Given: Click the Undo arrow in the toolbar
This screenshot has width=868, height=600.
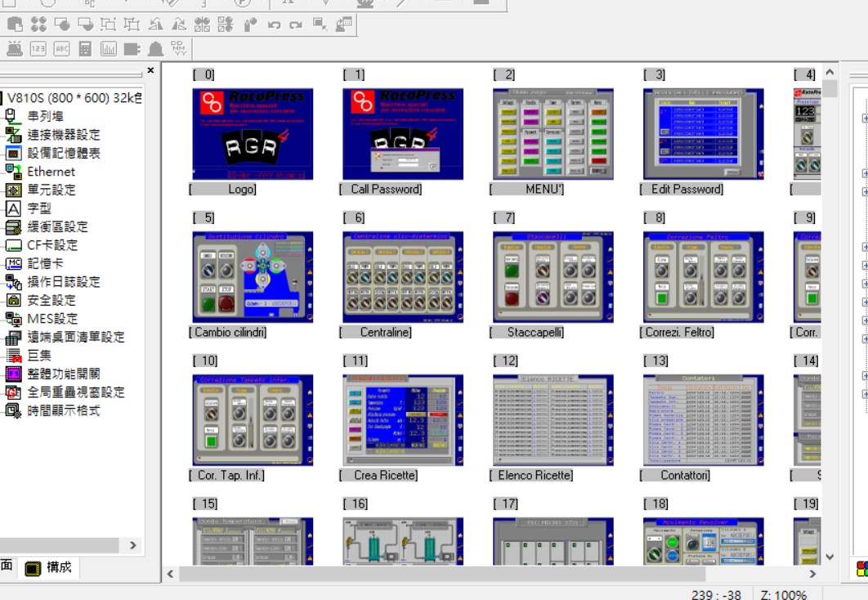Looking at the screenshot, I should point(275,25).
